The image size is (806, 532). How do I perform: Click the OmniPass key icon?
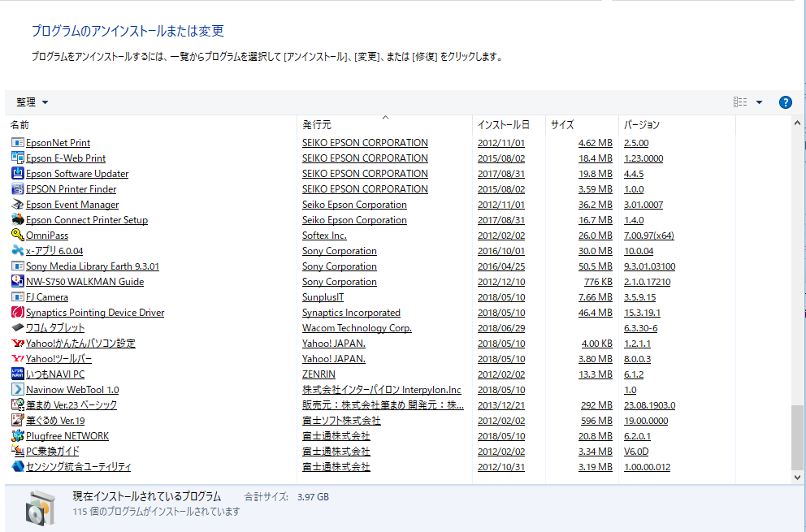pos(18,236)
